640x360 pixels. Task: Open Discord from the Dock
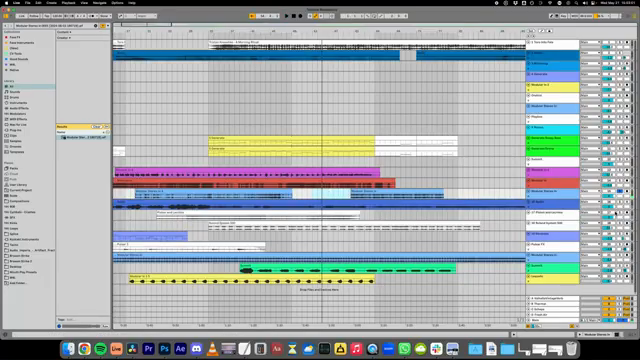point(196,349)
